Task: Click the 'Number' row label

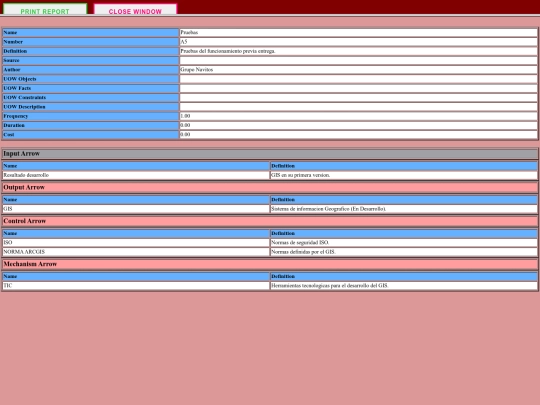Action: tap(91, 42)
